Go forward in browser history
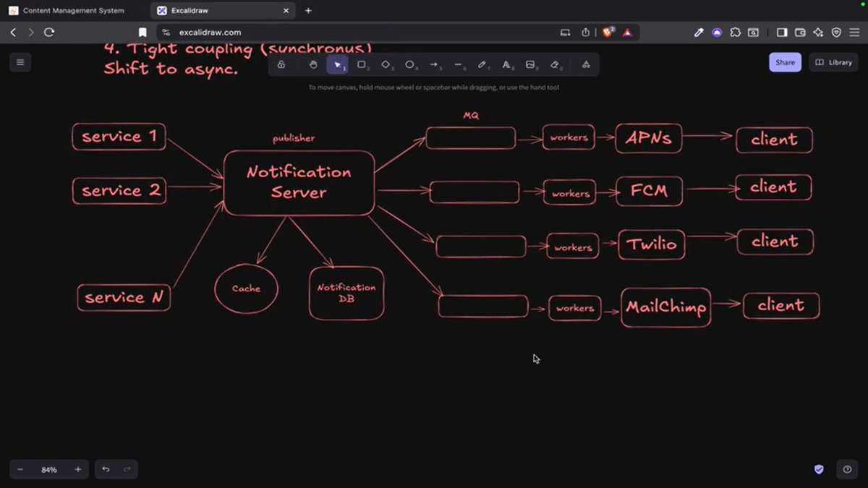868x488 pixels. coord(30,32)
